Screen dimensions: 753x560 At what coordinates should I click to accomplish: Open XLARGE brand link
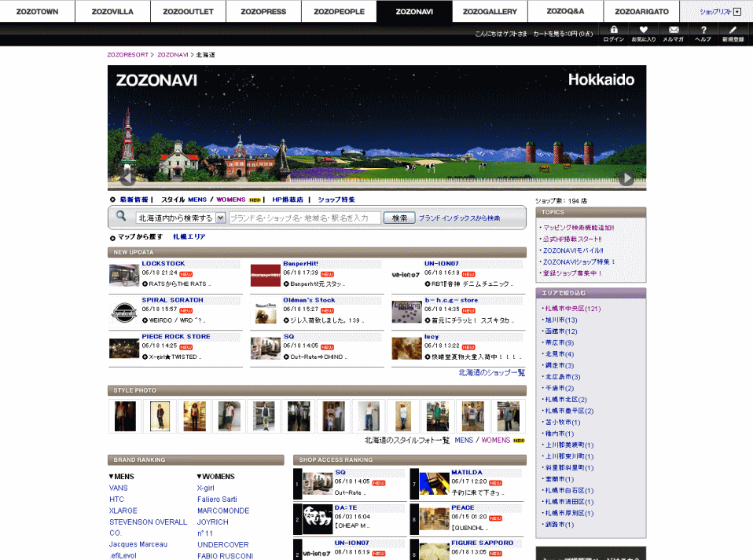[x=123, y=511]
